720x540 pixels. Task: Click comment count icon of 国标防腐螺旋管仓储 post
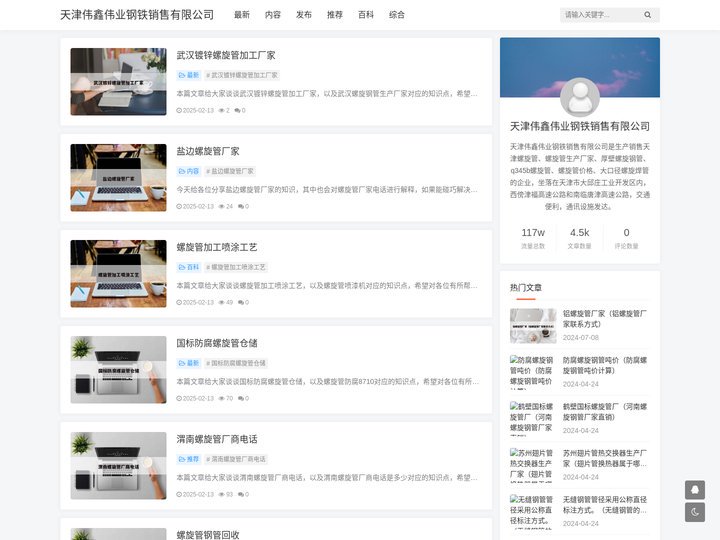pos(243,399)
